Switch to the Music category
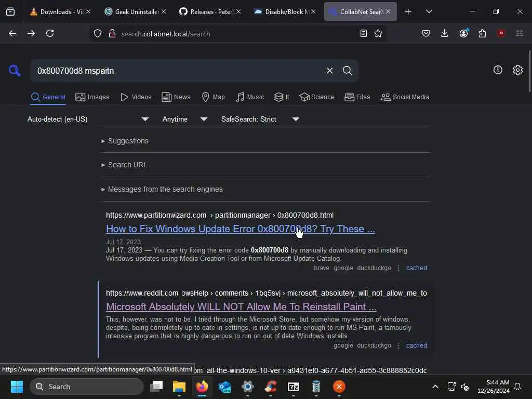The image size is (532, 399). click(250, 97)
